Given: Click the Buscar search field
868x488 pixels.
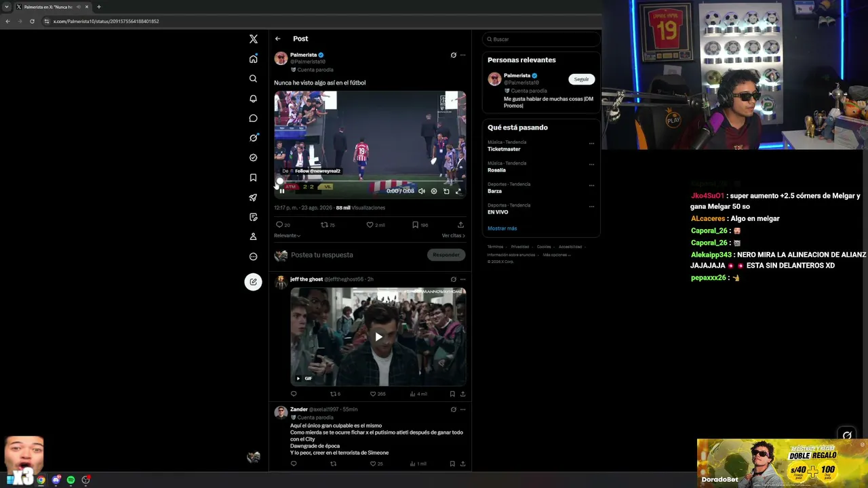Looking at the screenshot, I should [541, 39].
